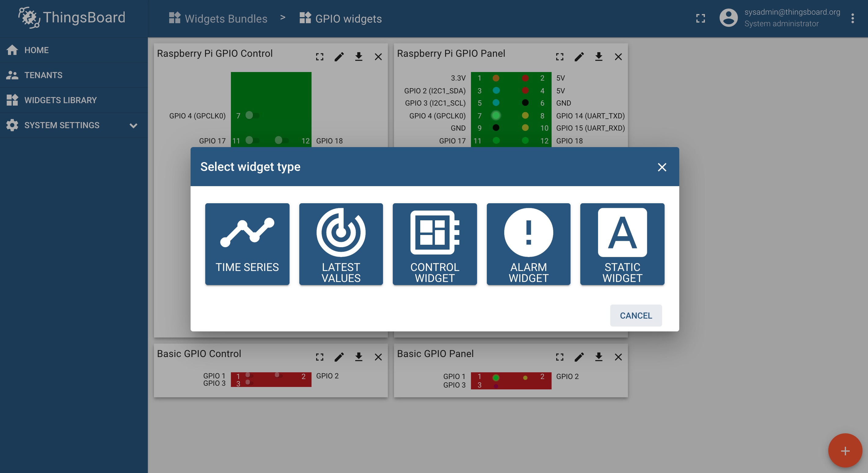The height and width of the screenshot is (473, 868).
Task: Open Widgets Library in sidebar
Action: click(x=60, y=100)
